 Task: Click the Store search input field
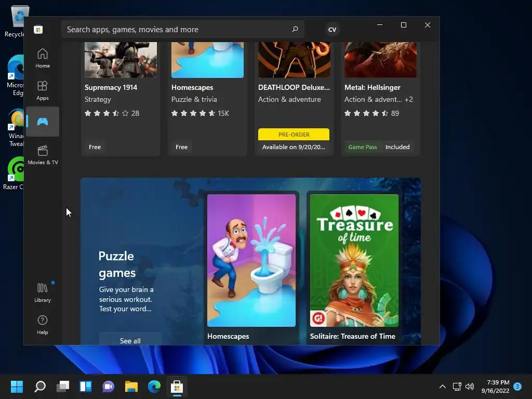(182, 29)
